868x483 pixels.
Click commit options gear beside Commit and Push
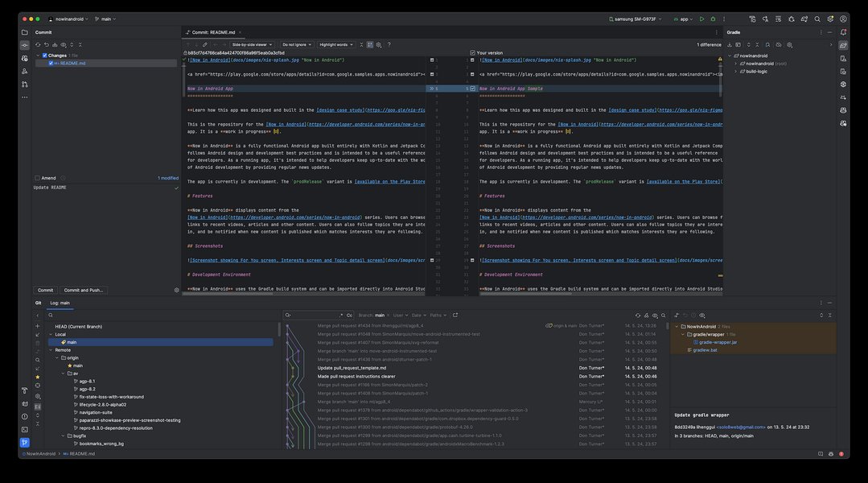point(177,291)
